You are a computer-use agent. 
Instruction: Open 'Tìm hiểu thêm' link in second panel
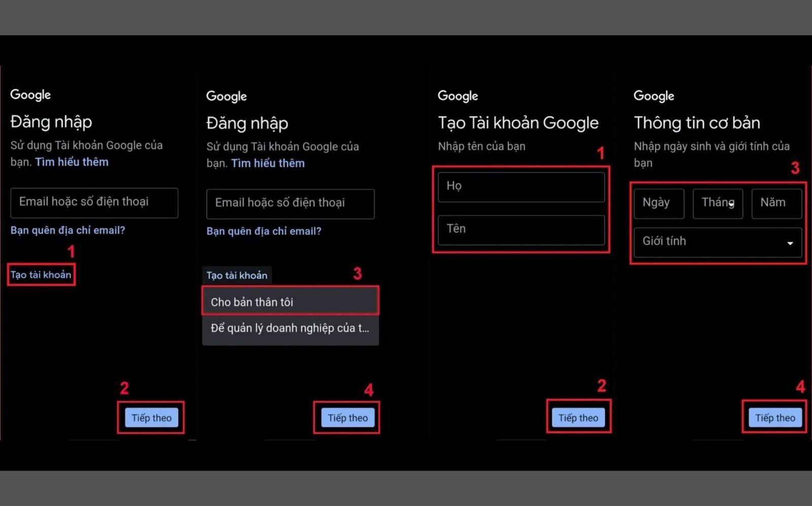(x=268, y=163)
